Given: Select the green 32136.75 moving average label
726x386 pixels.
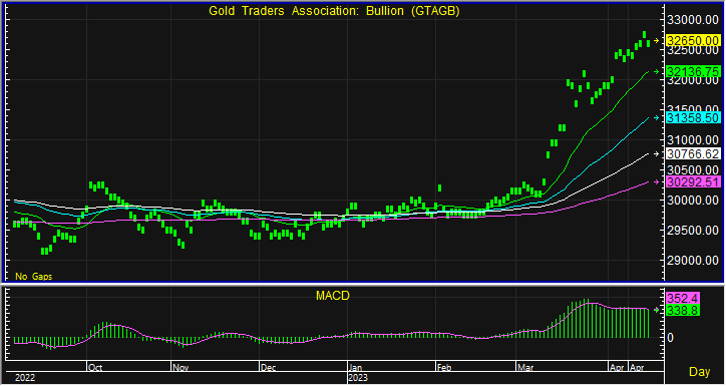Looking at the screenshot, I should (x=693, y=71).
